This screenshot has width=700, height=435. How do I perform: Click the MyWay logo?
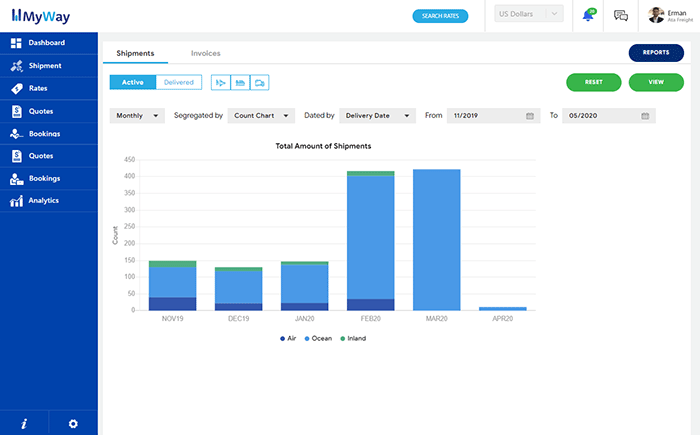pos(41,16)
